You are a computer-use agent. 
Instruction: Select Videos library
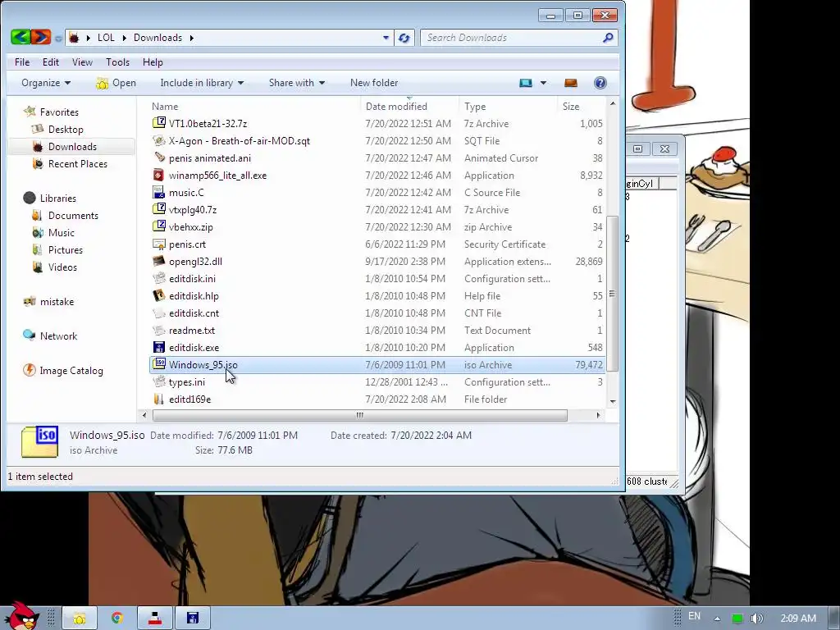(x=62, y=267)
